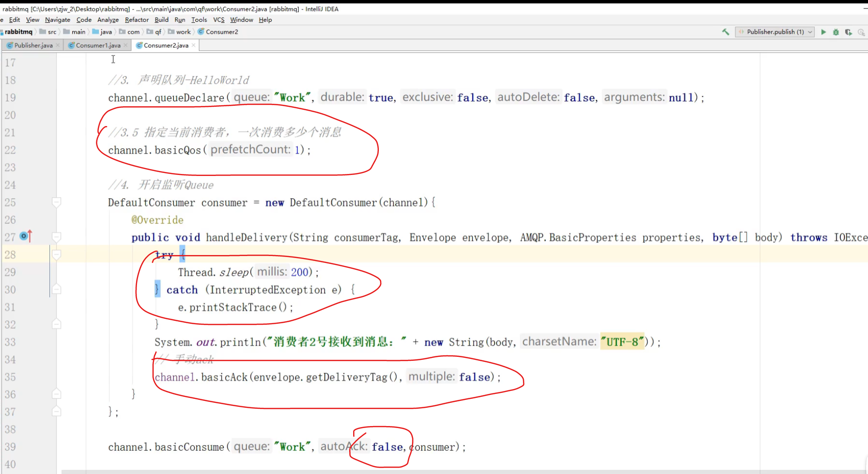This screenshot has width=868, height=474.
Task: Run with coverage icon in toolbar
Action: tap(848, 32)
